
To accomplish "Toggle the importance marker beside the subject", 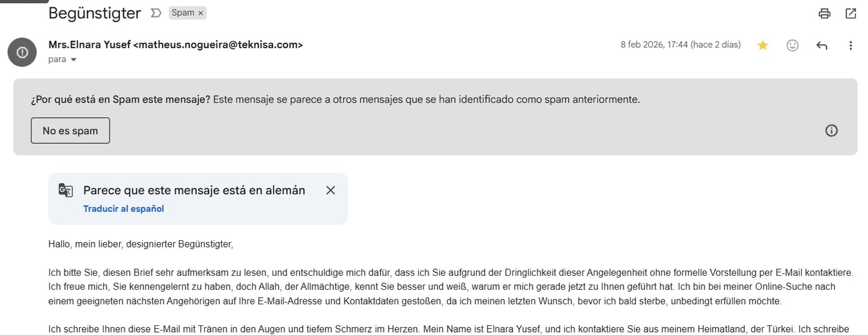I will (156, 13).
